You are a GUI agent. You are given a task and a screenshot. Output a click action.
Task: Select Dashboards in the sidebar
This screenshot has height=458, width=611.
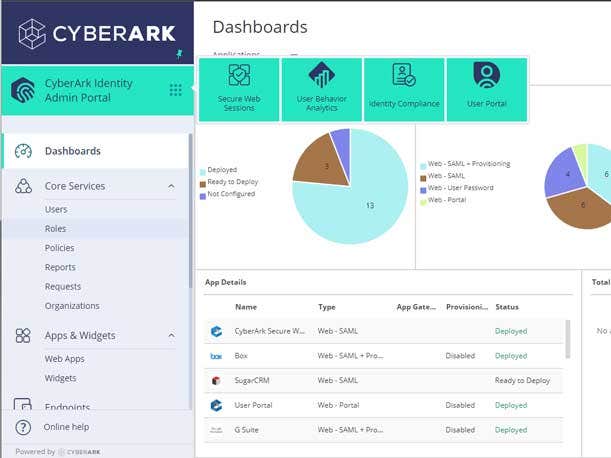(x=72, y=151)
